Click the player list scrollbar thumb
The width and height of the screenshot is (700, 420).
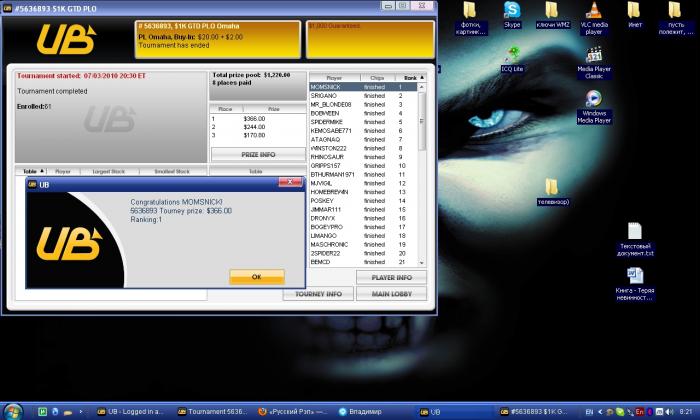422,121
